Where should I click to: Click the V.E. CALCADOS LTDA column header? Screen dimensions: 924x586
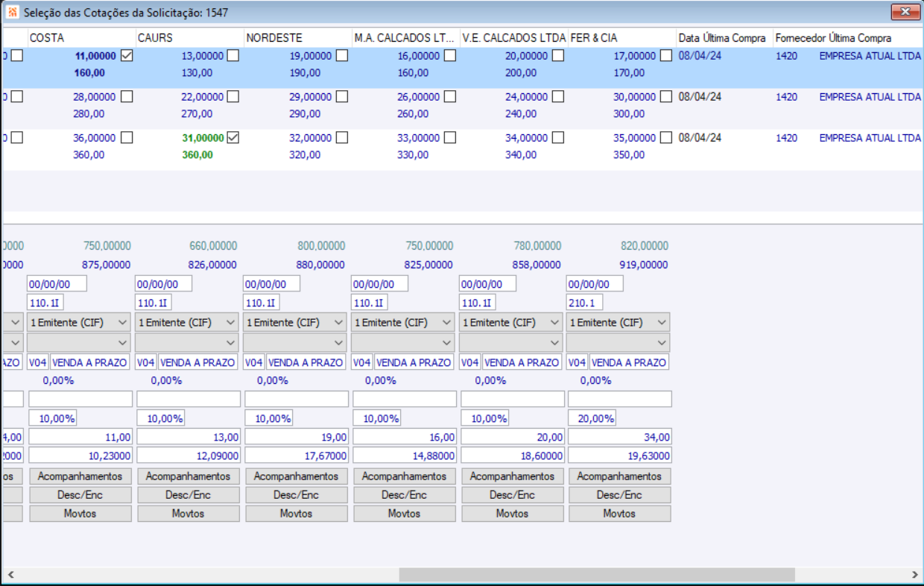click(x=513, y=37)
